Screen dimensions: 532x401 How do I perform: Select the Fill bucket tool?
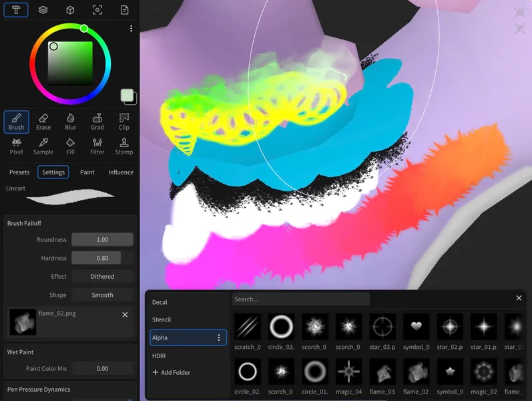[70, 146]
